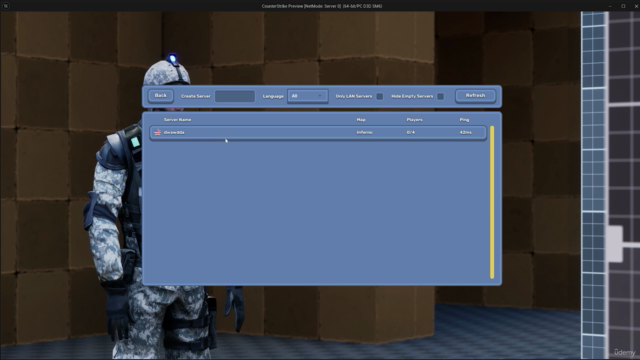This screenshot has height=360, width=640.
Task: Click the Back button
Action: (x=161, y=96)
